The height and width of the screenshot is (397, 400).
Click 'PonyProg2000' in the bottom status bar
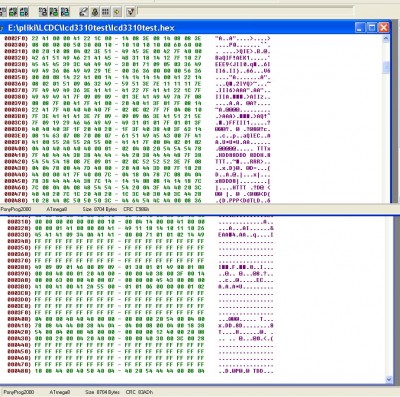(19, 392)
